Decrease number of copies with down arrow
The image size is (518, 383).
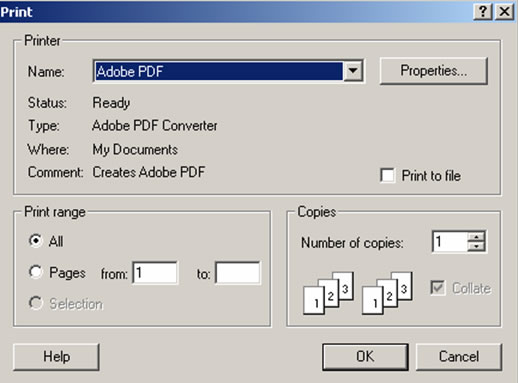click(x=476, y=246)
